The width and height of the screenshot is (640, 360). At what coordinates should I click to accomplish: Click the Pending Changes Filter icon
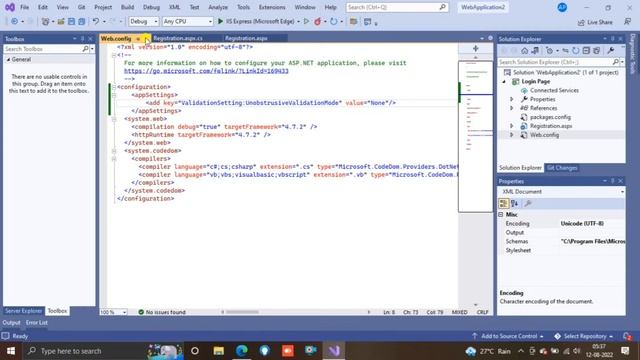pos(549,51)
